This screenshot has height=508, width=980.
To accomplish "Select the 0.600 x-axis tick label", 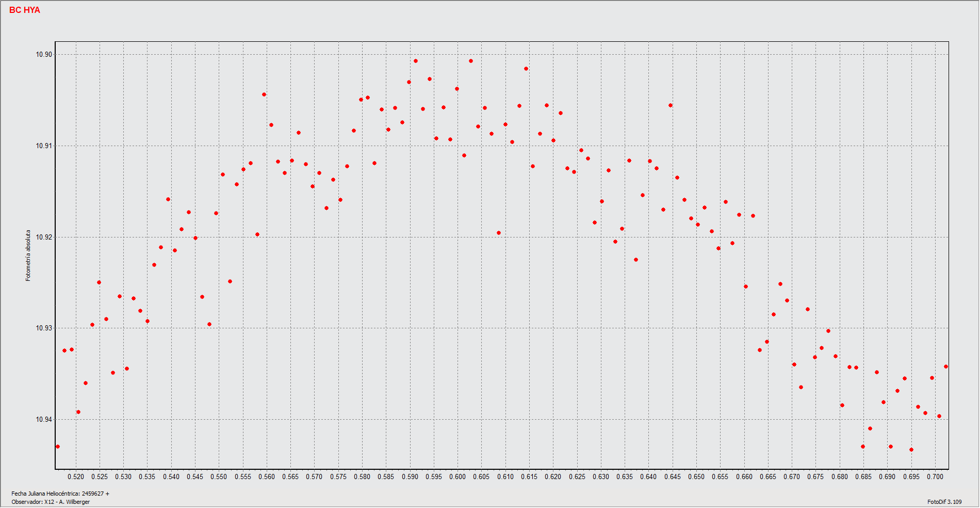I will pos(458,477).
